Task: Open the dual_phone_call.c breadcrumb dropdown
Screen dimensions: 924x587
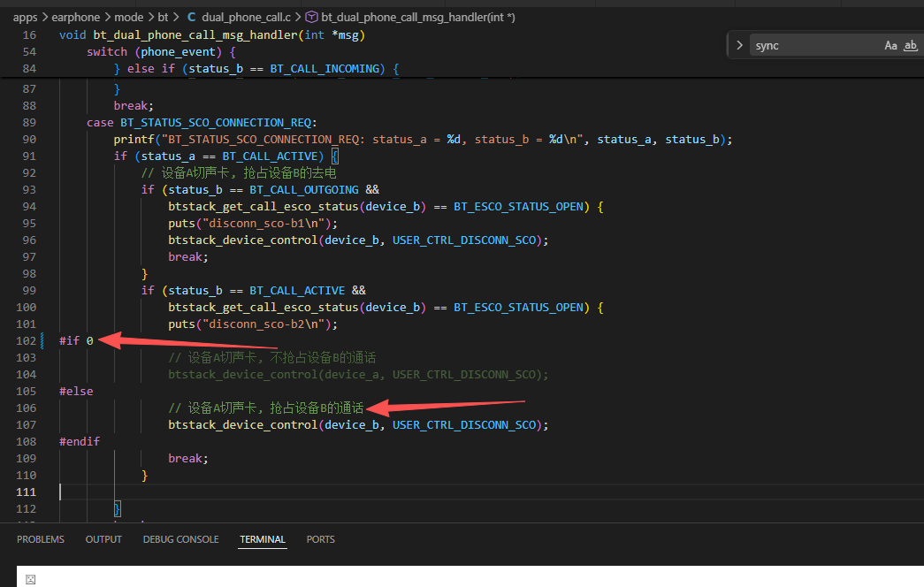Action: coord(247,17)
